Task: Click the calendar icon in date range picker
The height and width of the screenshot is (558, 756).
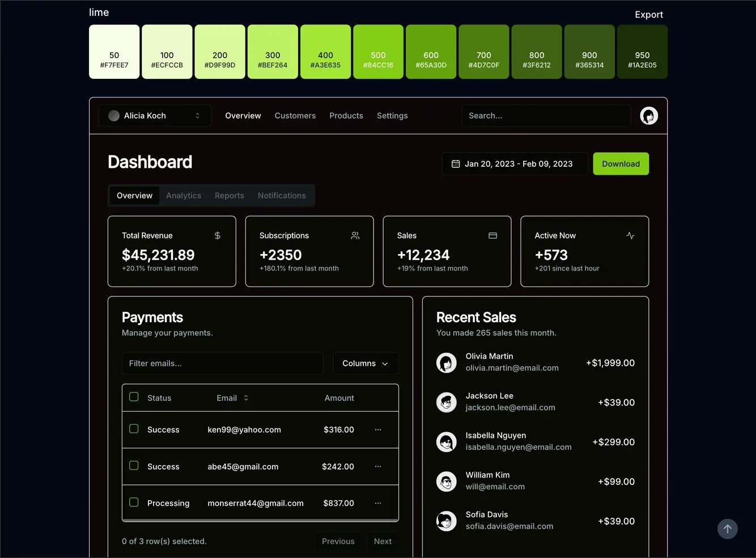Action: (x=456, y=164)
